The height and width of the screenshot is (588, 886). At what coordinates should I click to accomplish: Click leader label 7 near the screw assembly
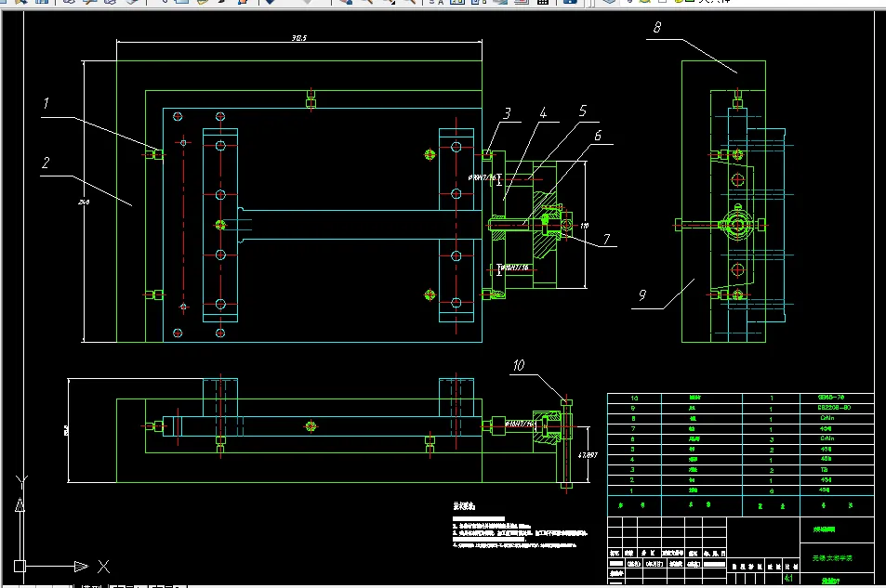606,239
